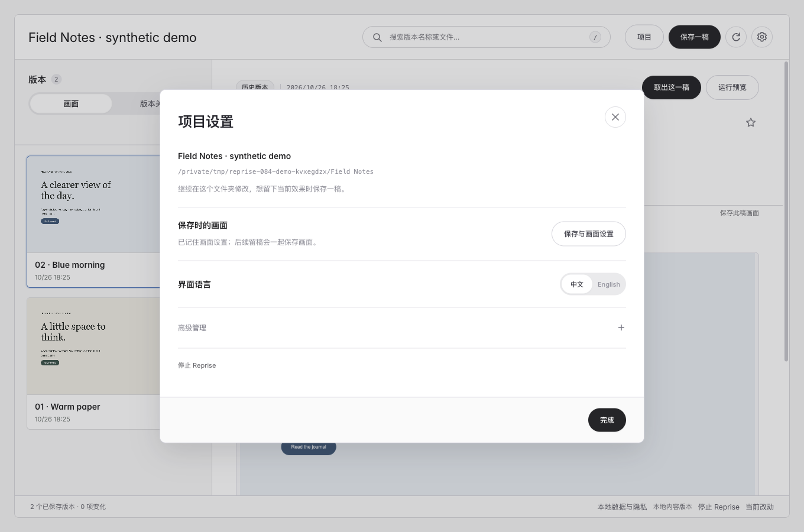Click the slash shortcut badge in the search bar
Screen dimensions: 804x532
click(595, 37)
